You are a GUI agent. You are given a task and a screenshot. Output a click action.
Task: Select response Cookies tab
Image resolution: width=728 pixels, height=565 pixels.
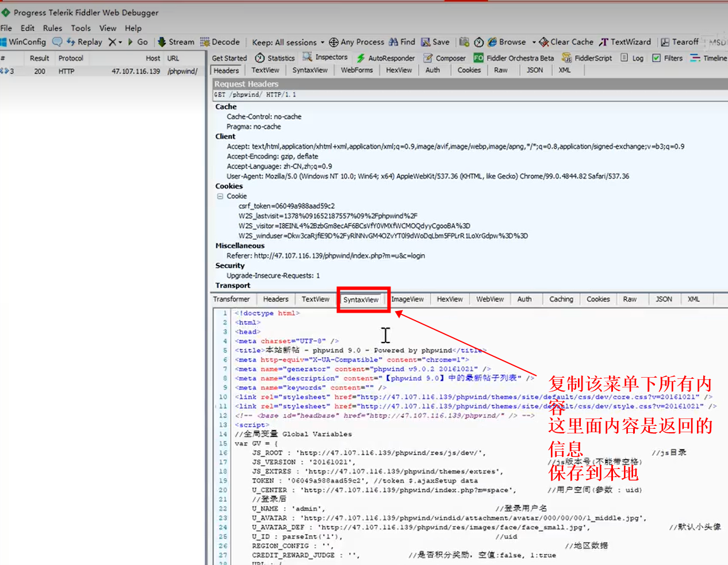coord(598,299)
